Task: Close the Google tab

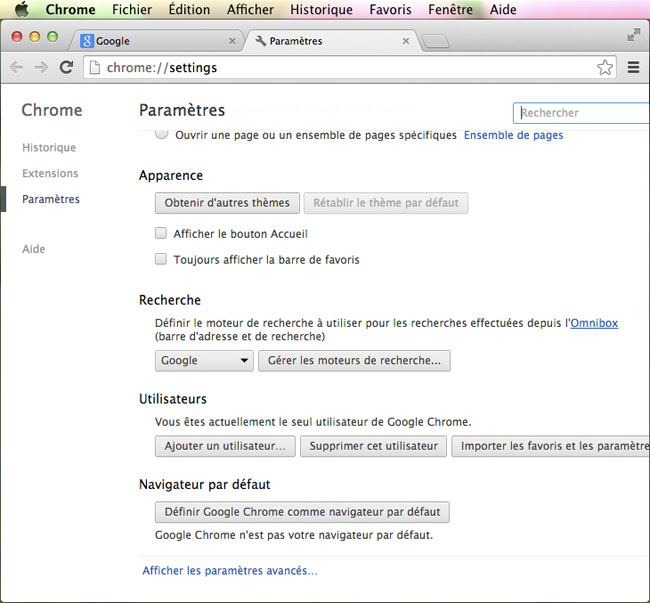Action: point(232,41)
